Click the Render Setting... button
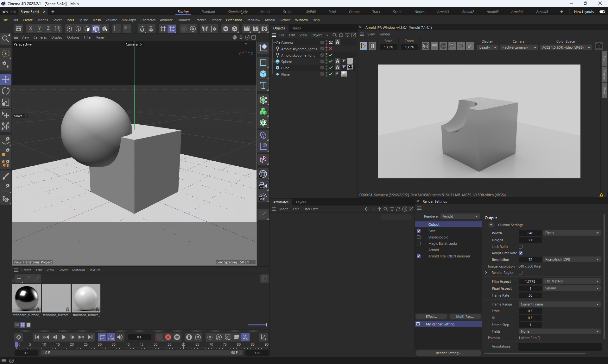 tap(448, 353)
